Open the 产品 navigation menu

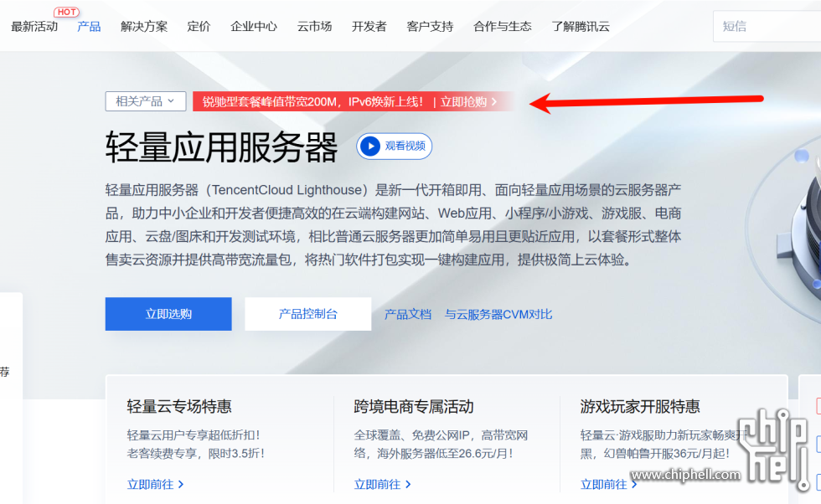click(89, 27)
